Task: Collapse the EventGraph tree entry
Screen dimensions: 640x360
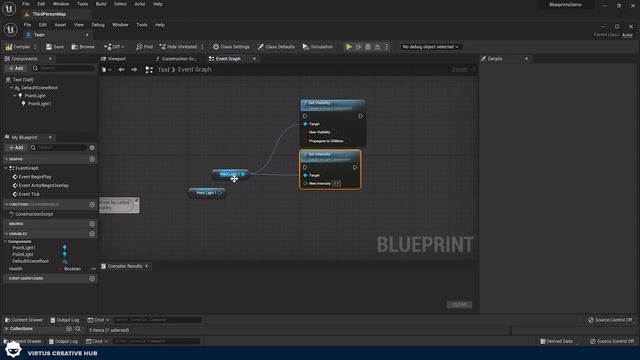Action: tap(6, 168)
